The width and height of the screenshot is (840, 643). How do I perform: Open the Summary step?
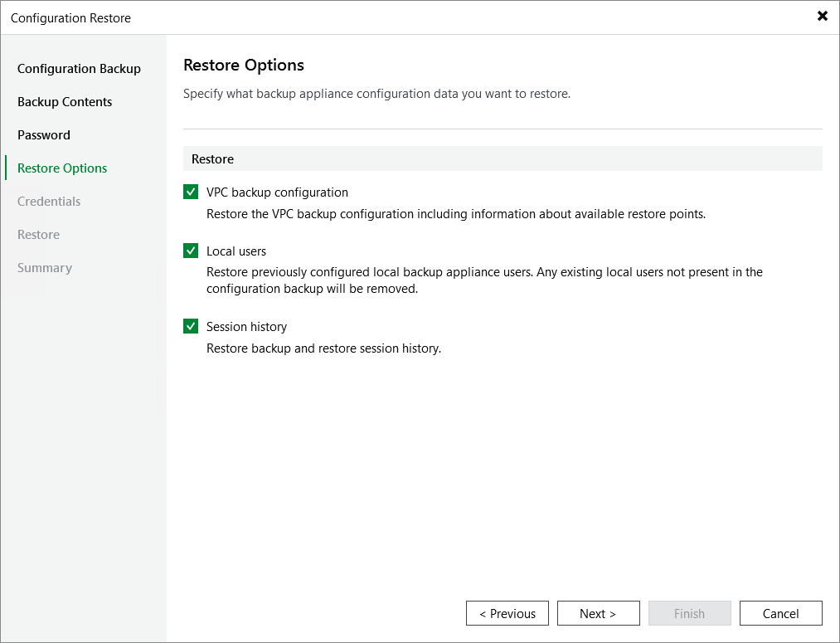point(44,267)
